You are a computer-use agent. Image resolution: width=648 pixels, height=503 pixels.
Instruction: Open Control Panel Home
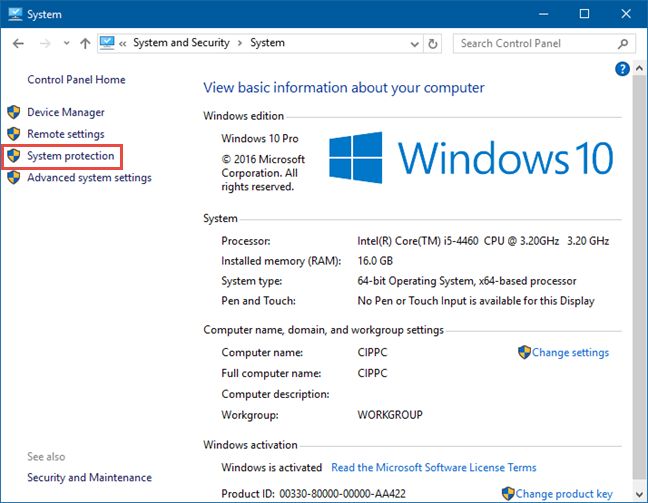pos(76,80)
